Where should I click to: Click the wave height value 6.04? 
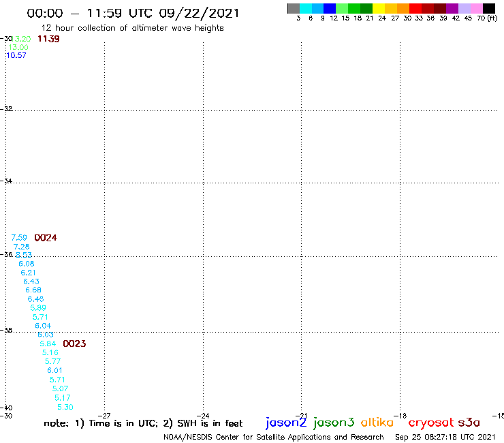[43, 326]
